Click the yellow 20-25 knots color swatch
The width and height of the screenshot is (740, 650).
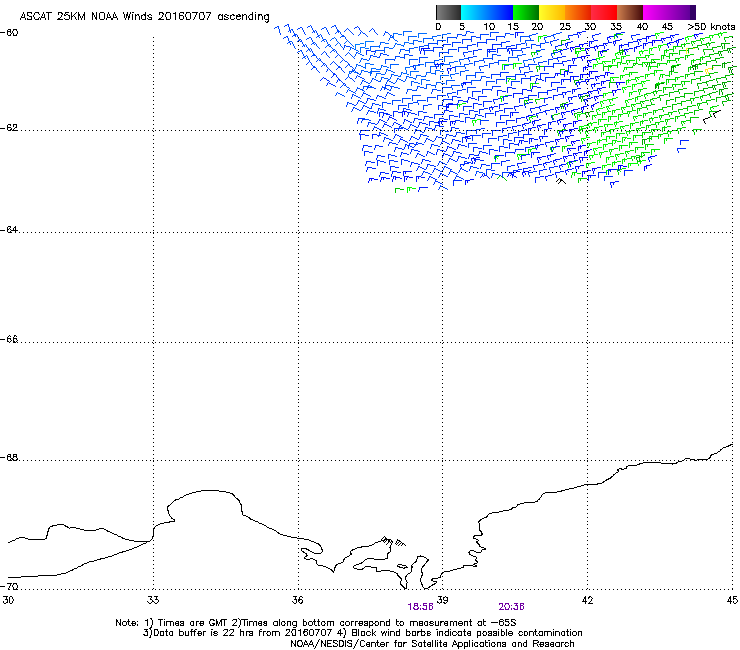[552, 12]
